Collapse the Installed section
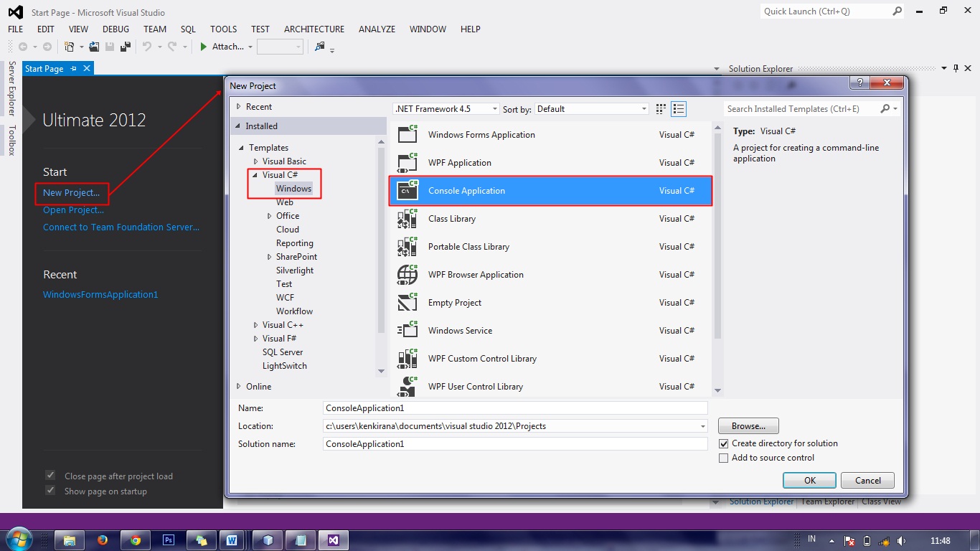 (239, 126)
